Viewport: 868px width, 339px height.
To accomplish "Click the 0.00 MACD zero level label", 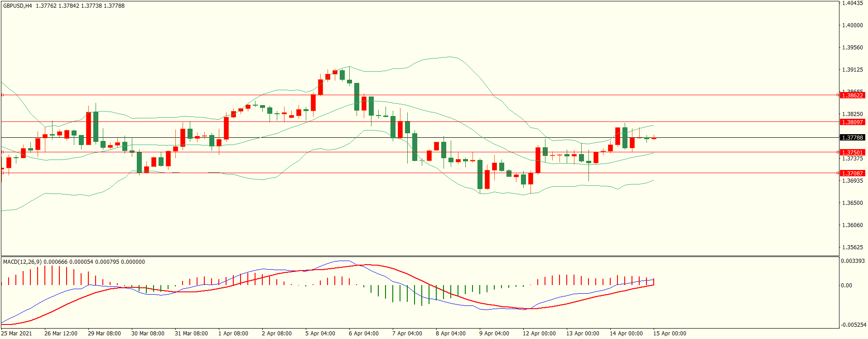I will 846,286.
